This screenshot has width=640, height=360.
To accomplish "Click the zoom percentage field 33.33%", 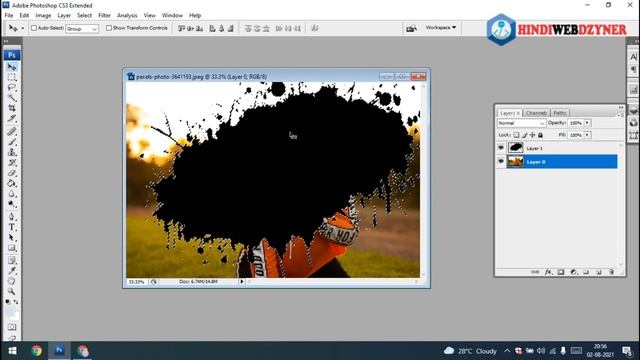I will tap(136, 282).
